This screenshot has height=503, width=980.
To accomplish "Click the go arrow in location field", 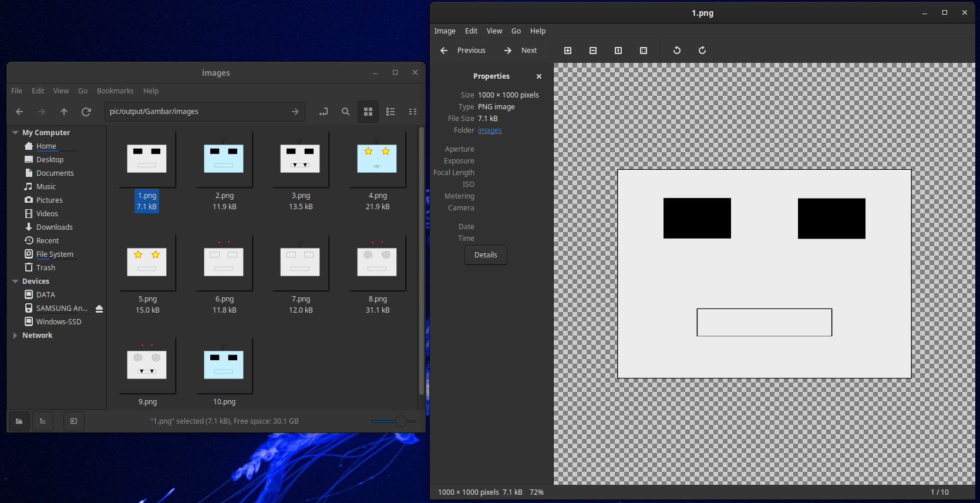I will [295, 112].
